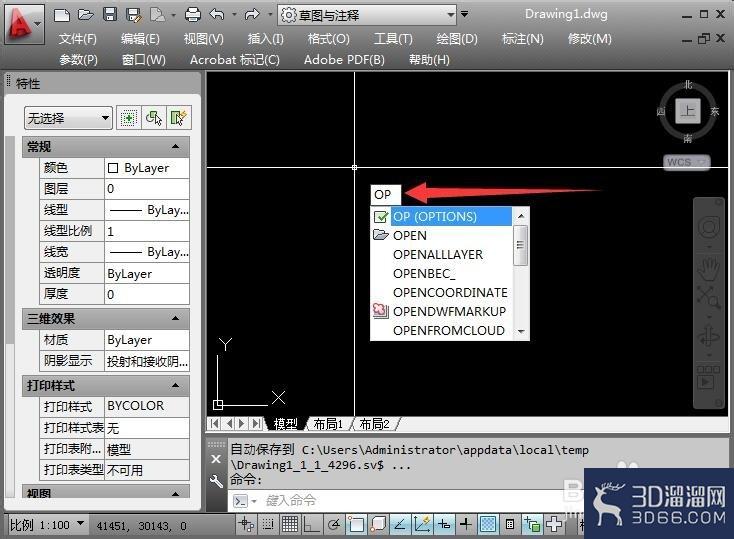The height and width of the screenshot is (539, 734).
Task: Click the 键入命令 command input field
Action: point(405,501)
